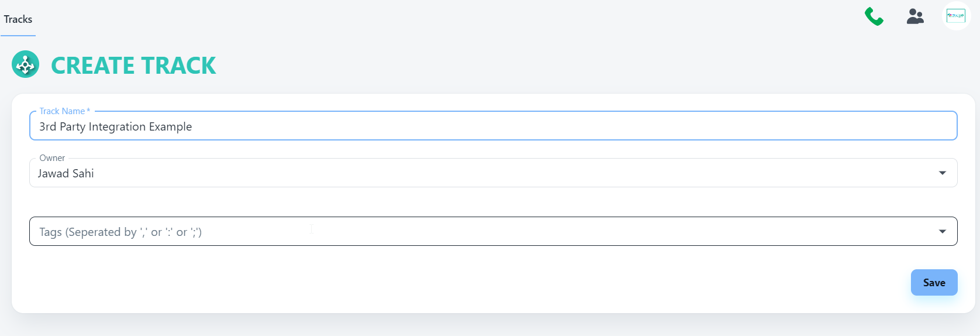Switch to the Tracks tab
The image size is (980, 336).
(18, 19)
